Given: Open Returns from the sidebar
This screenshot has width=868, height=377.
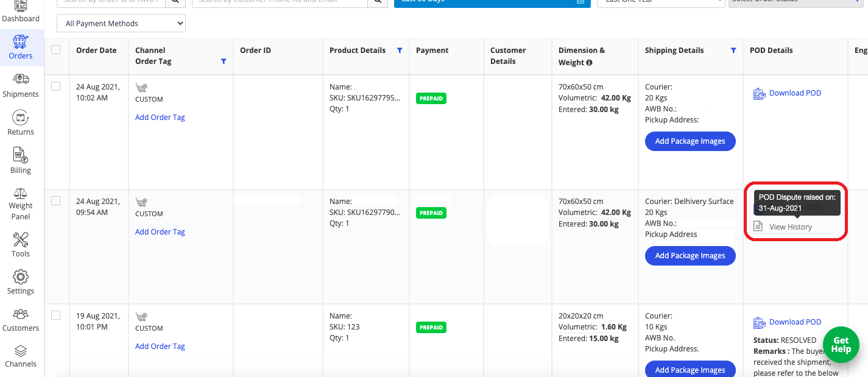Looking at the screenshot, I should 21,124.
